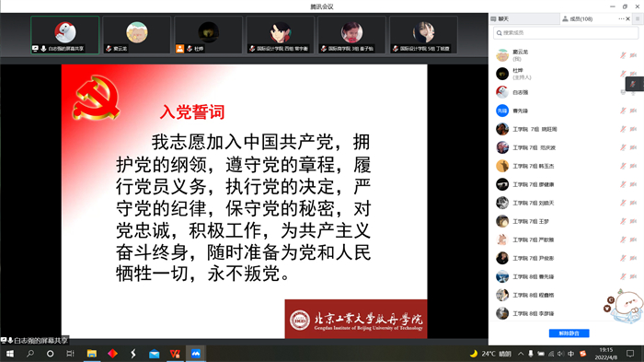
Task: Click the mascot character sticker in the members panel
Action: [624, 307]
